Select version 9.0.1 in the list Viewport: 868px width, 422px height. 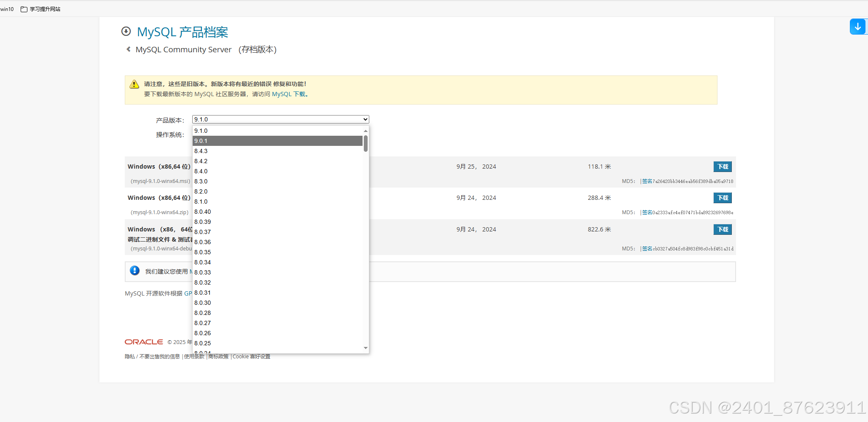(x=278, y=141)
